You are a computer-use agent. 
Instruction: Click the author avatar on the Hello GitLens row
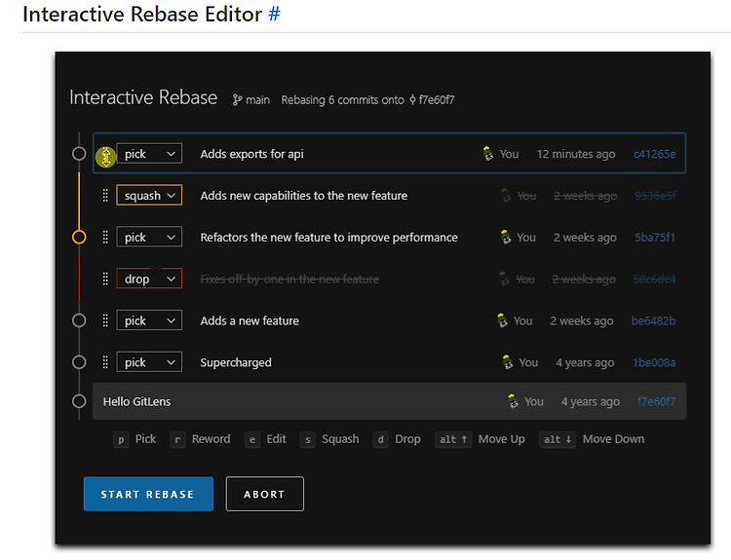click(x=513, y=401)
